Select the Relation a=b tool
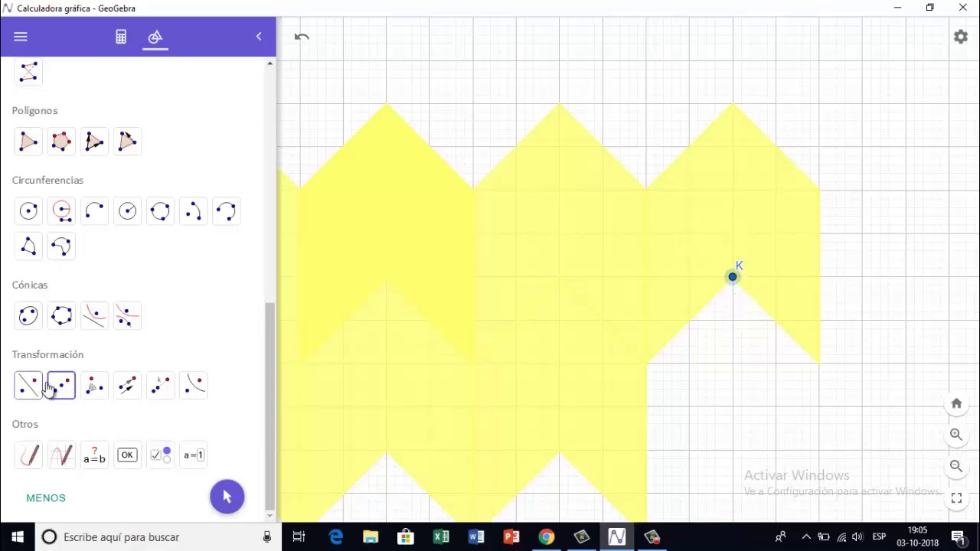 [94, 455]
